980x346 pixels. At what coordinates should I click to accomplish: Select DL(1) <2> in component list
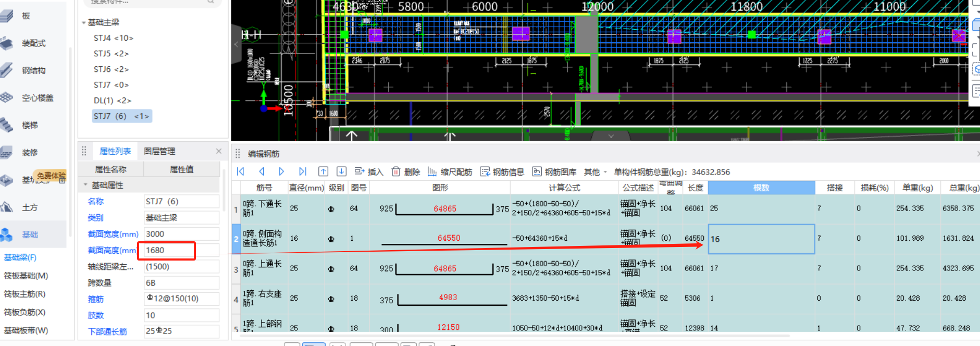tap(113, 101)
